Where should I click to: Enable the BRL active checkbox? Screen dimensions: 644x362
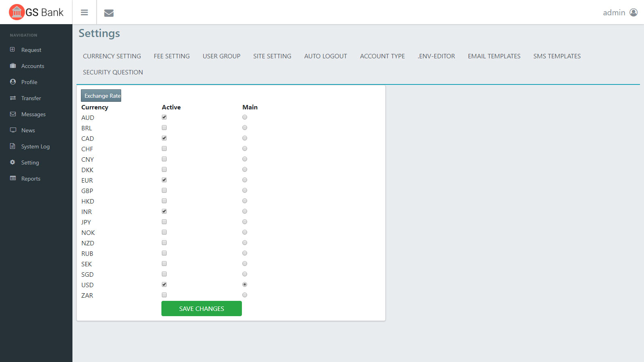pyautogui.click(x=164, y=128)
